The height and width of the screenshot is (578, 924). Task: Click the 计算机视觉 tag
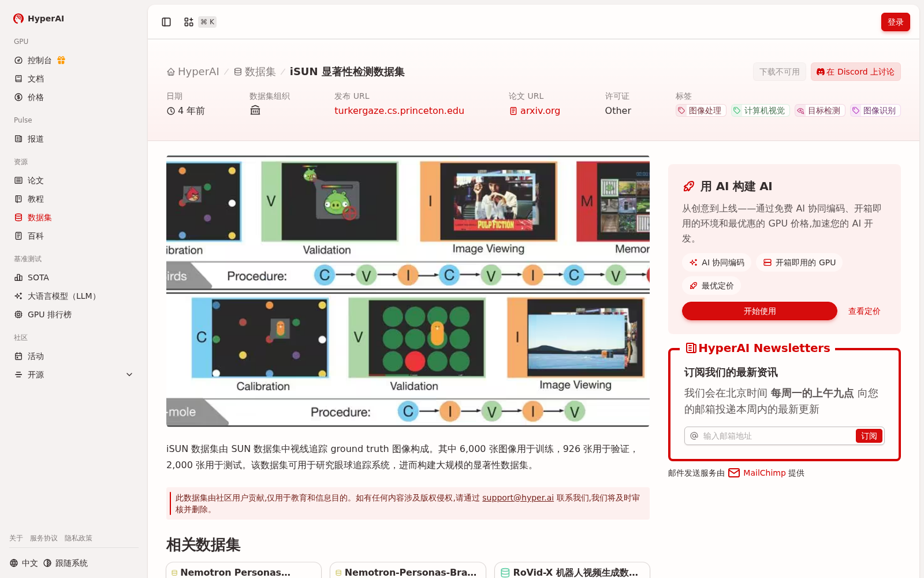click(760, 110)
